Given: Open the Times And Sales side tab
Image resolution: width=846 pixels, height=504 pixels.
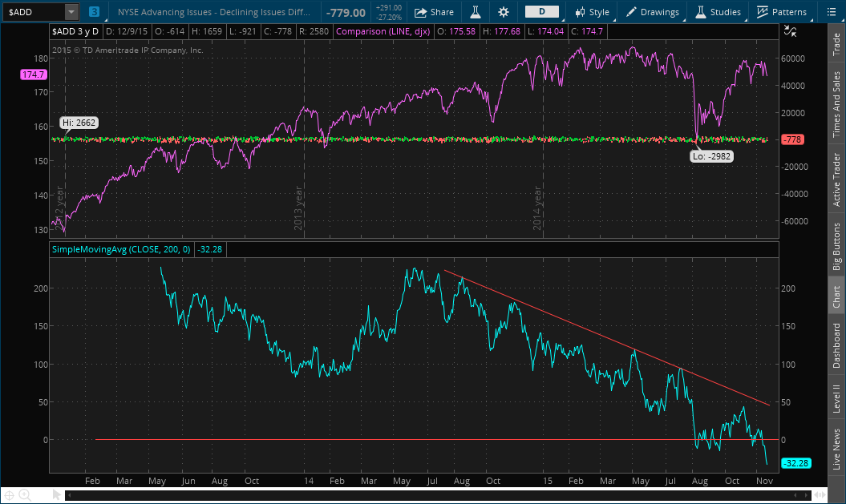Looking at the screenshot, I should 838,102.
